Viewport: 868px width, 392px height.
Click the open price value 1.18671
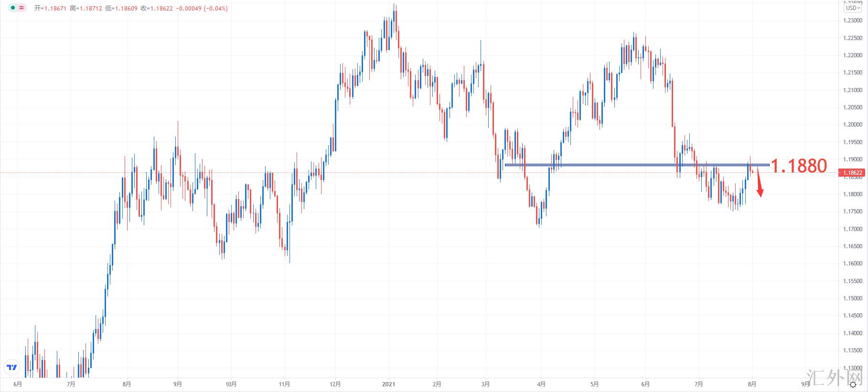coord(55,9)
